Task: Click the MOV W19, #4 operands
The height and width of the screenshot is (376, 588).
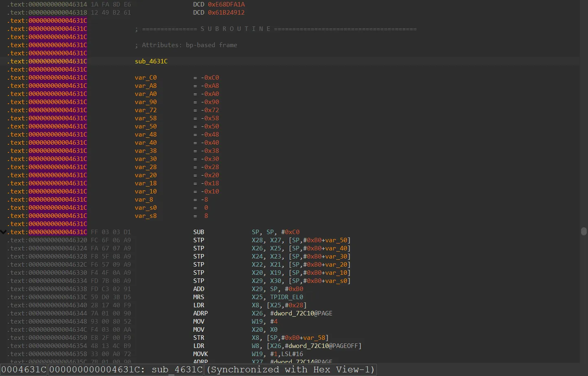Action: [264, 322]
